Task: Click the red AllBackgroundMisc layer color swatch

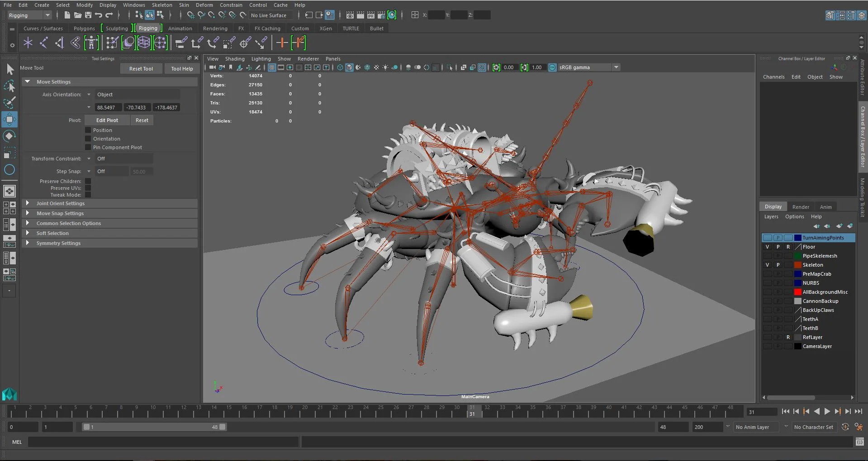Action: tap(797, 292)
